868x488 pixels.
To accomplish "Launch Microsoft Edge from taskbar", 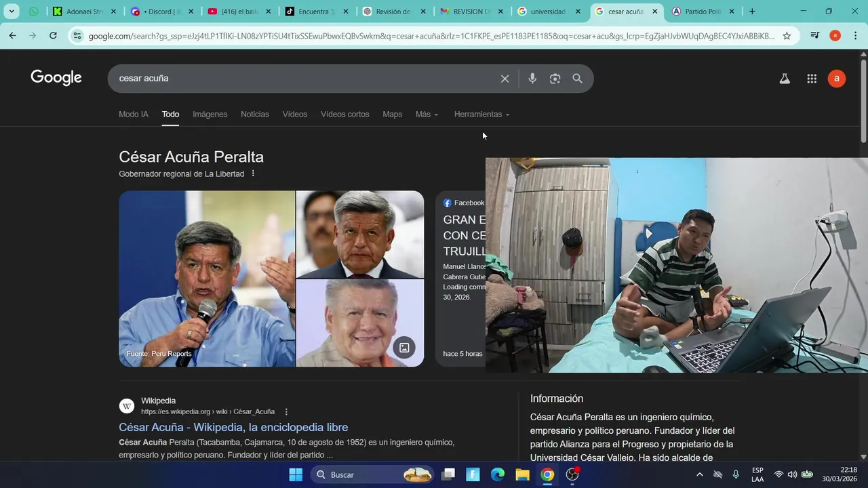I will (498, 474).
